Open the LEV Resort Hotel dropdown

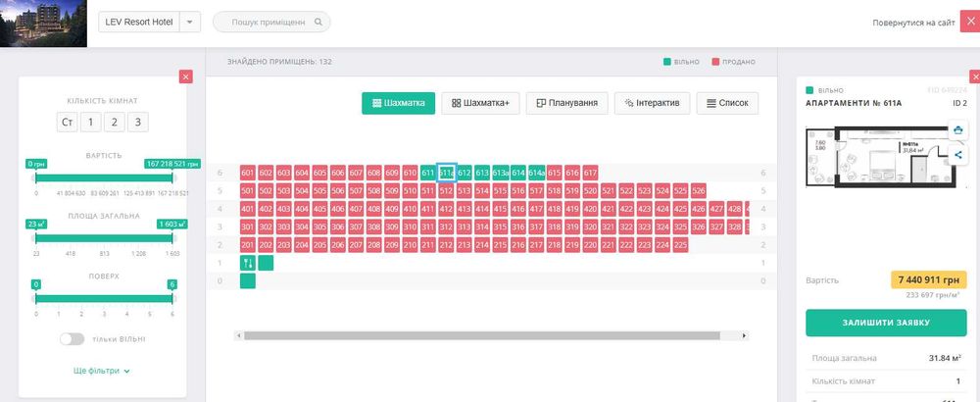pyautogui.click(x=190, y=22)
